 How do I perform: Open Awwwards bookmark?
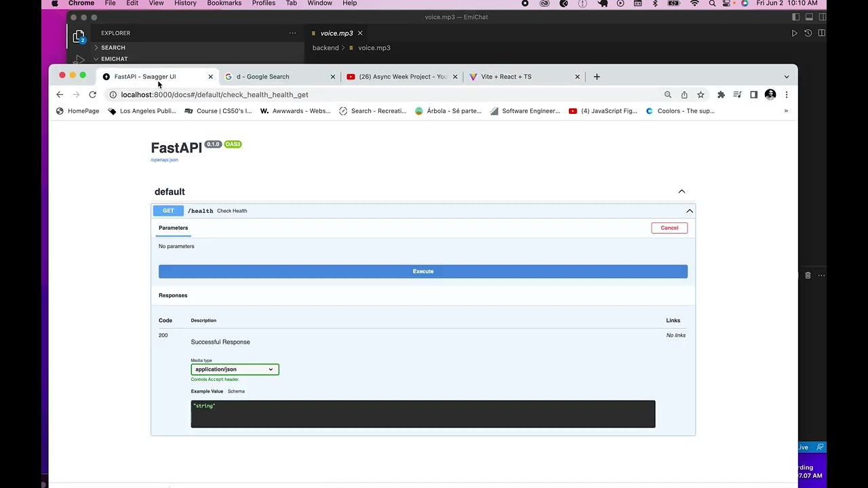tap(296, 111)
